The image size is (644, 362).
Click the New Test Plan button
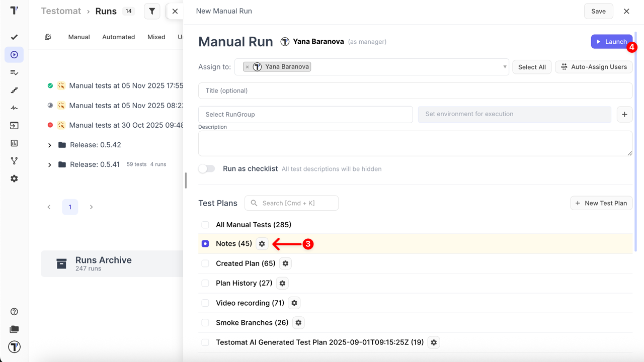[x=601, y=203]
